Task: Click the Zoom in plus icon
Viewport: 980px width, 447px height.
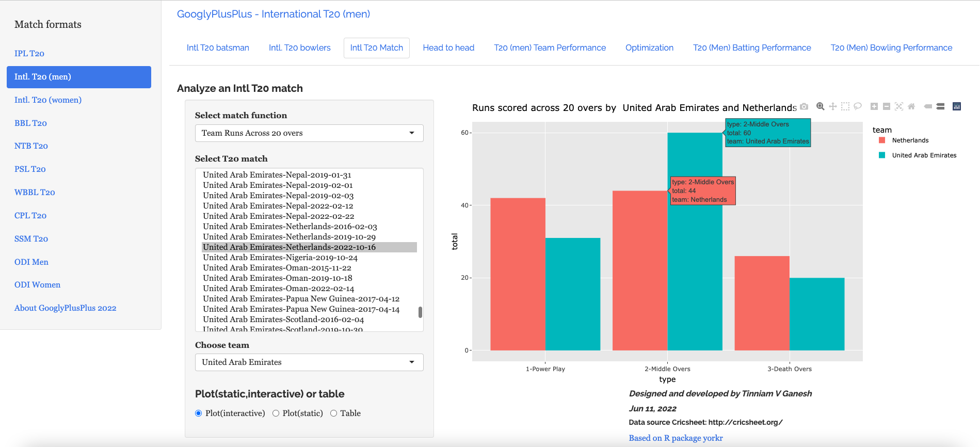Action: tap(874, 107)
